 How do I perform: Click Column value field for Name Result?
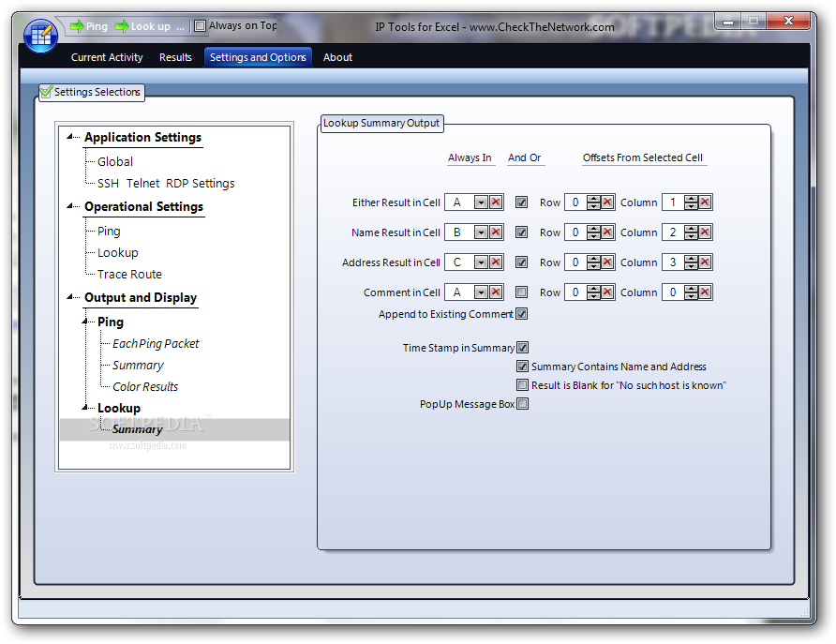(x=673, y=232)
